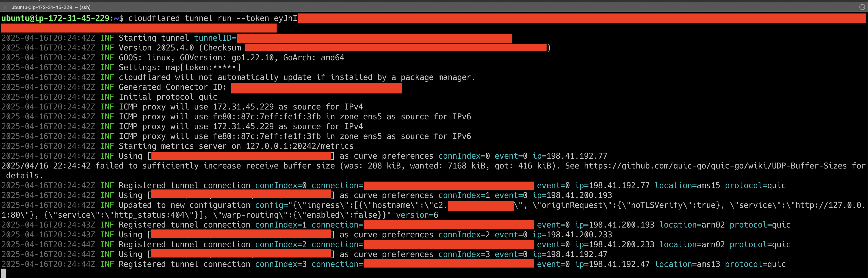Click the Generated Connector ID label
The height and width of the screenshot is (278, 868).
173,87
